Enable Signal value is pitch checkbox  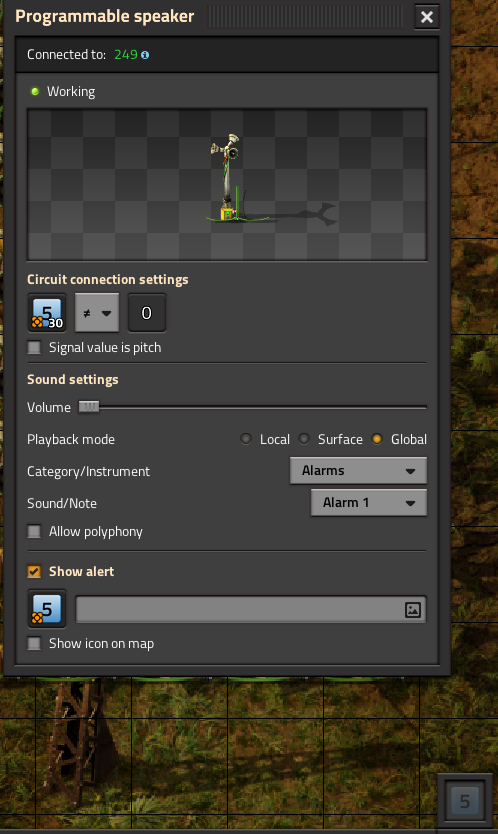(x=34, y=348)
